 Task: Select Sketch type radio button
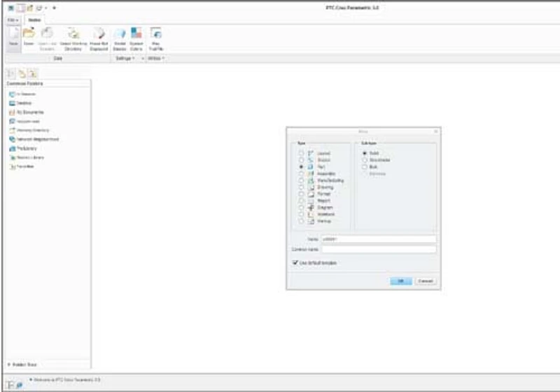click(301, 160)
